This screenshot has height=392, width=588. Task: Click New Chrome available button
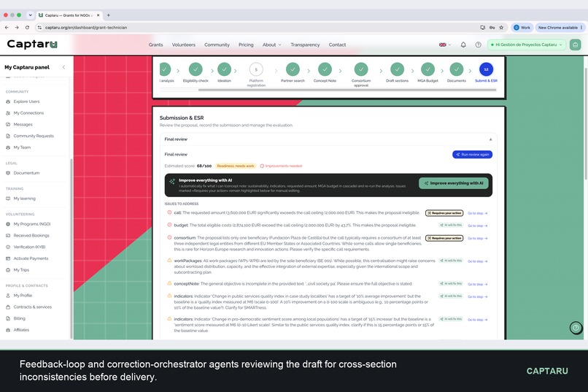pyautogui.click(x=560, y=28)
